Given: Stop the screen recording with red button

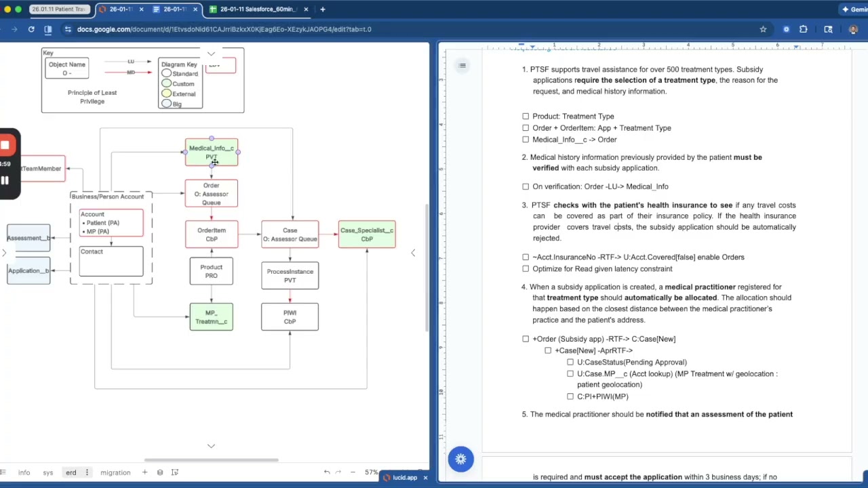Looking at the screenshot, I should (5, 144).
